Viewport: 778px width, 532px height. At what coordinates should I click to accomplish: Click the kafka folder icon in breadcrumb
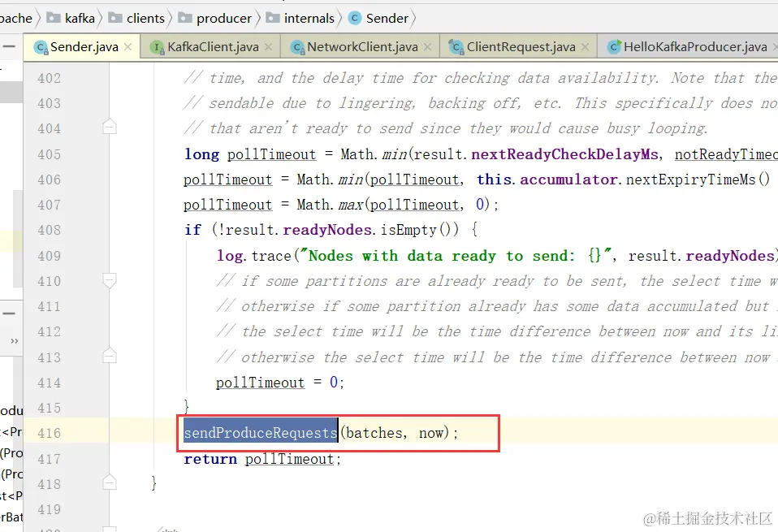[53, 18]
